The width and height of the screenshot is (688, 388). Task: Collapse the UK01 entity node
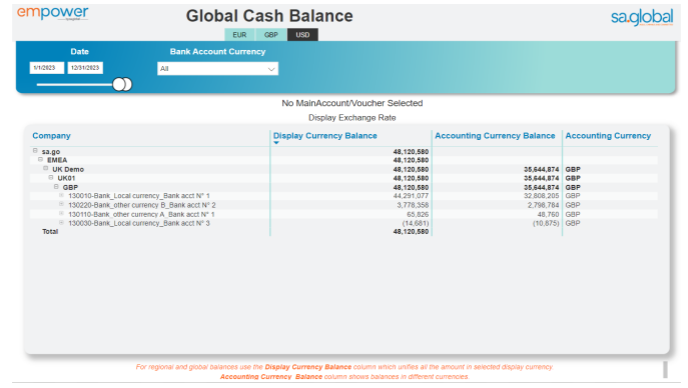51,177
